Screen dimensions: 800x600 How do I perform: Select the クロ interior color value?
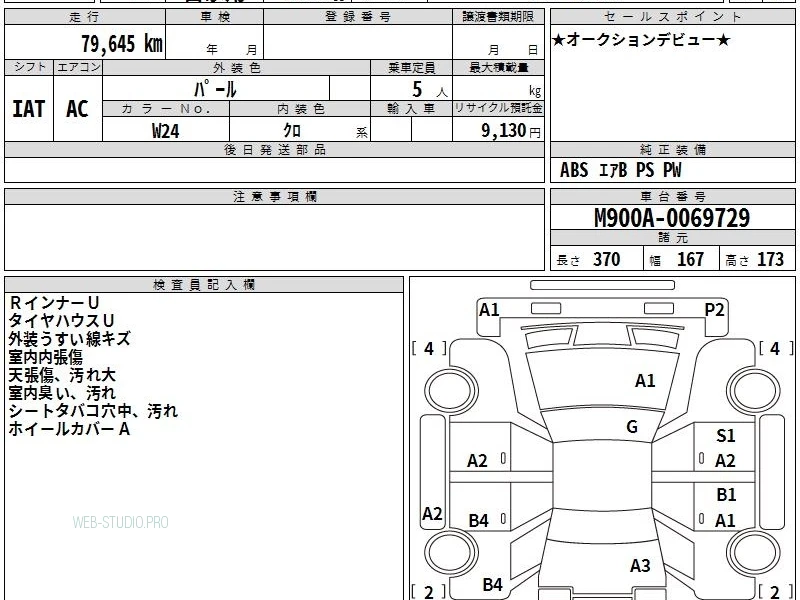coord(292,131)
